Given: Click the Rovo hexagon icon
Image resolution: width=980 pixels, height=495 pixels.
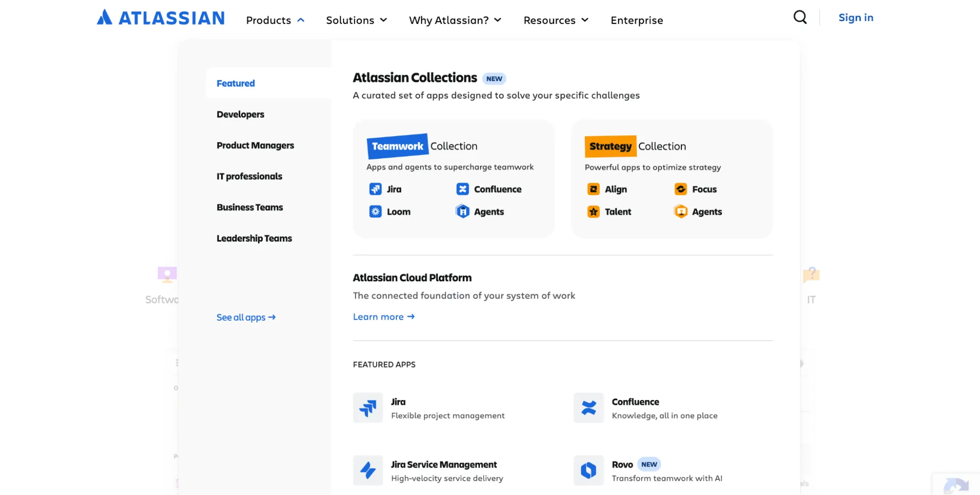Looking at the screenshot, I should tap(588, 470).
